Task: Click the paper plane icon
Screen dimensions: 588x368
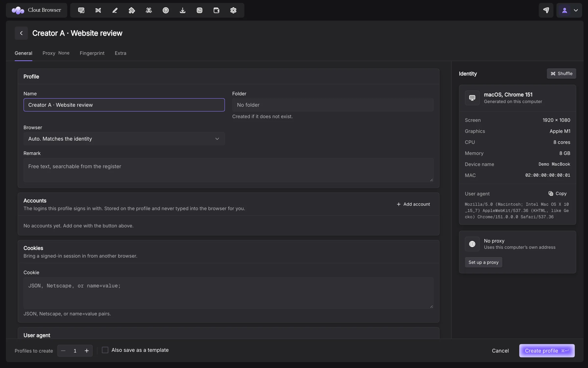Action: click(546, 10)
